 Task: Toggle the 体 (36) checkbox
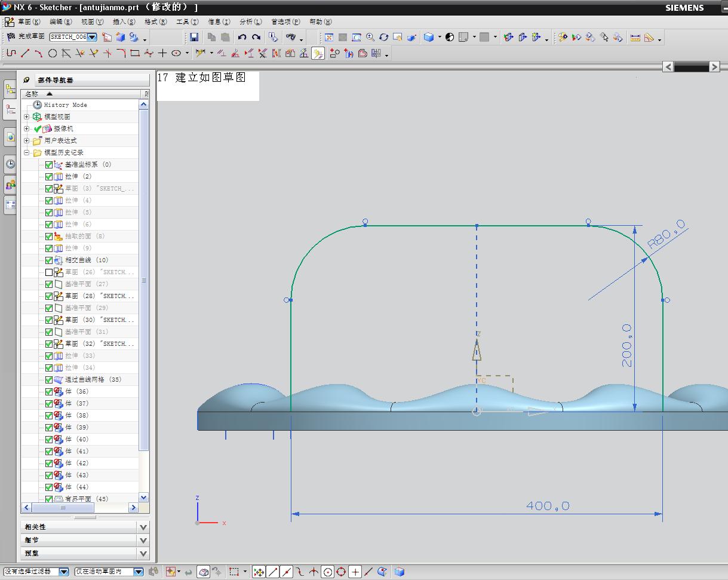(49, 391)
